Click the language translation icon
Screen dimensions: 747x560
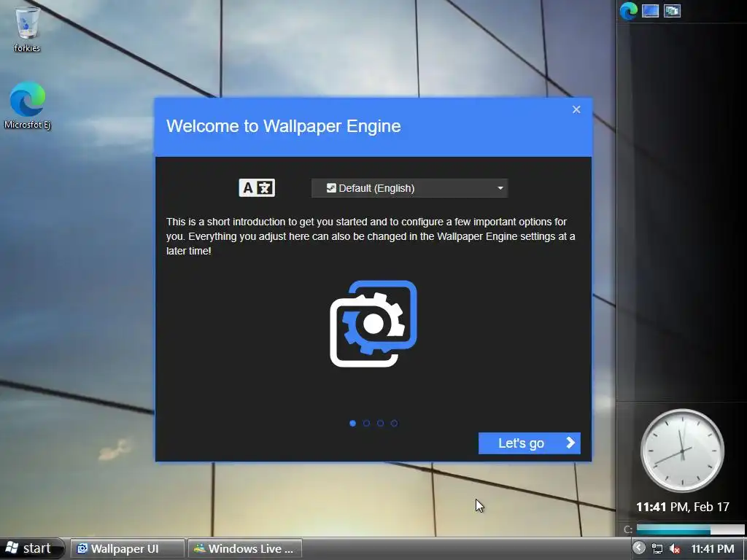257,188
